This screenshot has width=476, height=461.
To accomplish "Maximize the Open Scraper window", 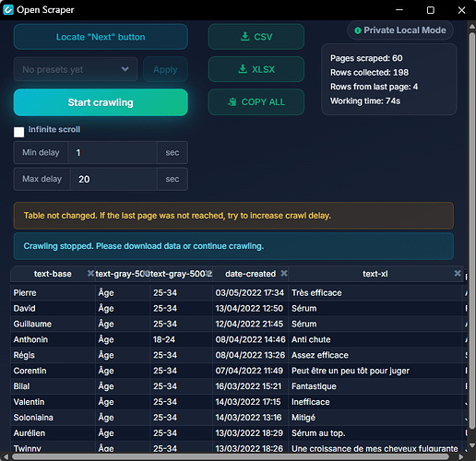I will pos(431,10).
